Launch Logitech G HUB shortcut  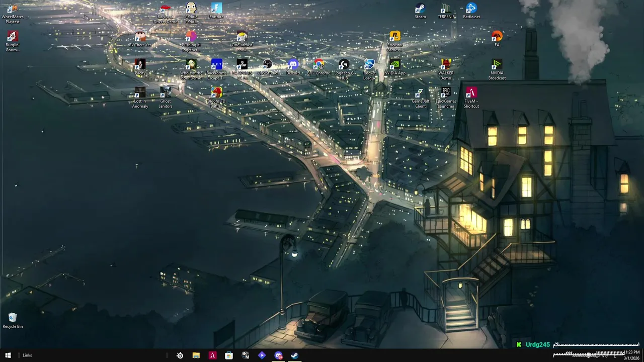click(x=344, y=69)
